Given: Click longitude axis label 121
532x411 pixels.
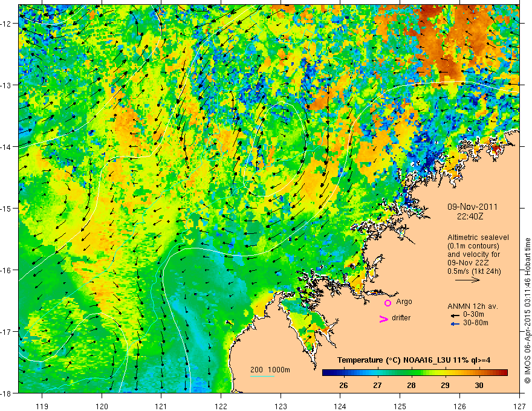Looking at the screenshot, I should pyautogui.click(x=161, y=406).
